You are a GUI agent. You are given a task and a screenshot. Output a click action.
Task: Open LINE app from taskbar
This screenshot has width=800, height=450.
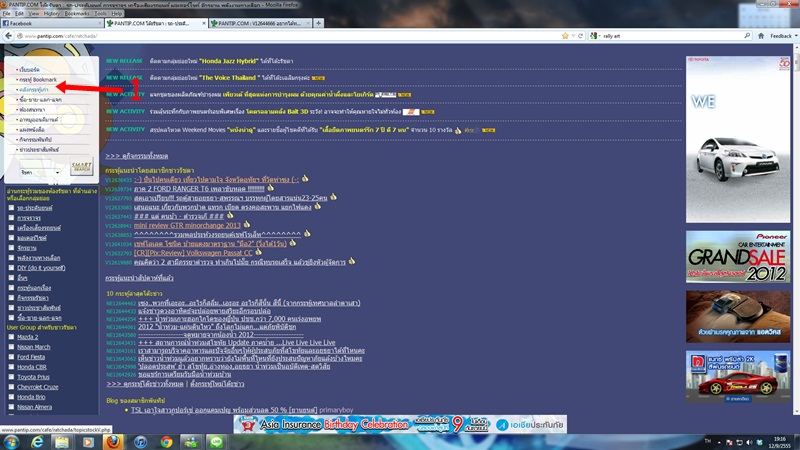coord(216,442)
